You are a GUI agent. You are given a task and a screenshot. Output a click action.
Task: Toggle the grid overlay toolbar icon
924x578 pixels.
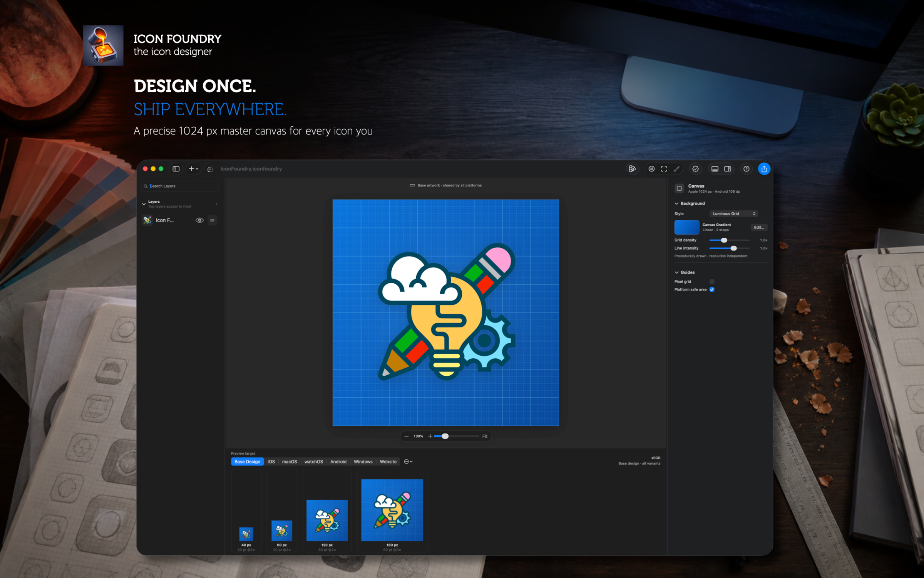pyautogui.click(x=651, y=169)
